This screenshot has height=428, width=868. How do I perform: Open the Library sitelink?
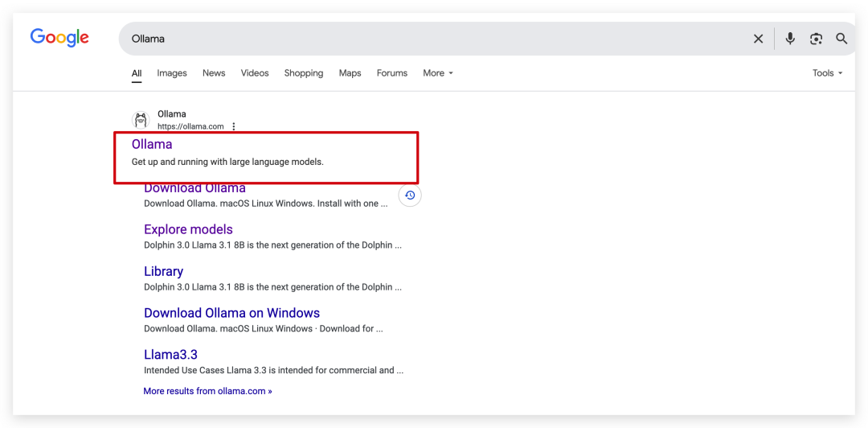click(x=163, y=271)
